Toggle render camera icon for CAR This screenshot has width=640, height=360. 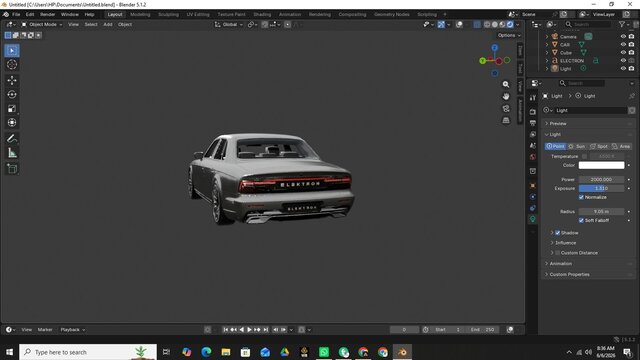(631, 44)
